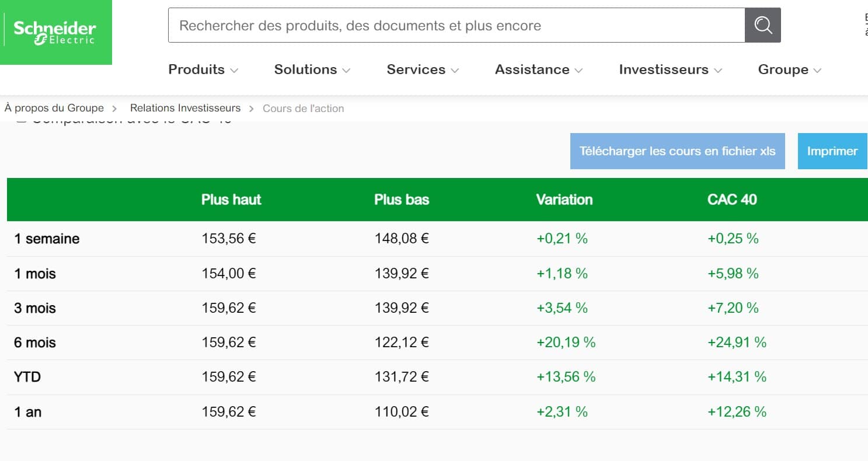Expand the chevron next to Groupe

click(x=817, y=71)
